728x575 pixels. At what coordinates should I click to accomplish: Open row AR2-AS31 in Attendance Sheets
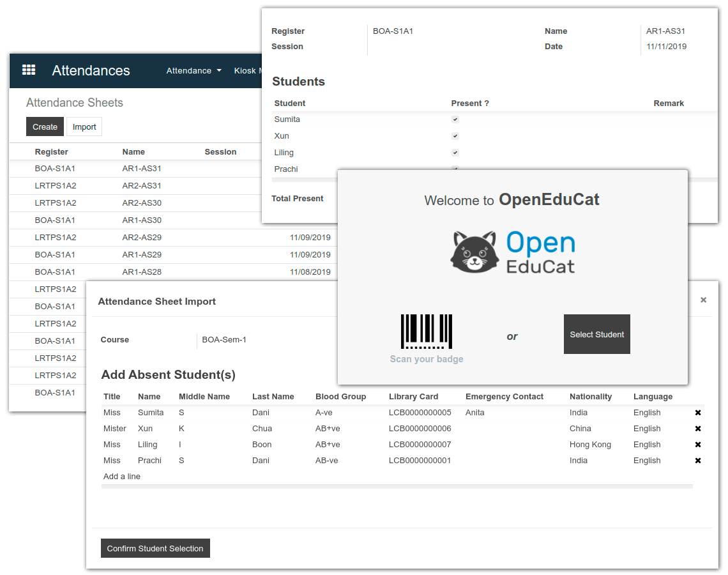click(135, 186)
